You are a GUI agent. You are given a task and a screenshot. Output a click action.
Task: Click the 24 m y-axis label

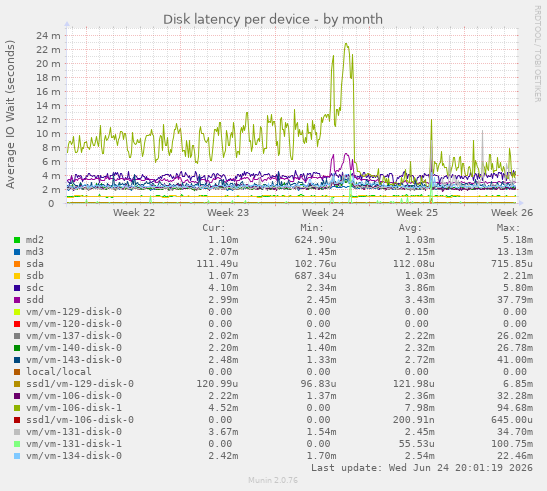(48, 36)
